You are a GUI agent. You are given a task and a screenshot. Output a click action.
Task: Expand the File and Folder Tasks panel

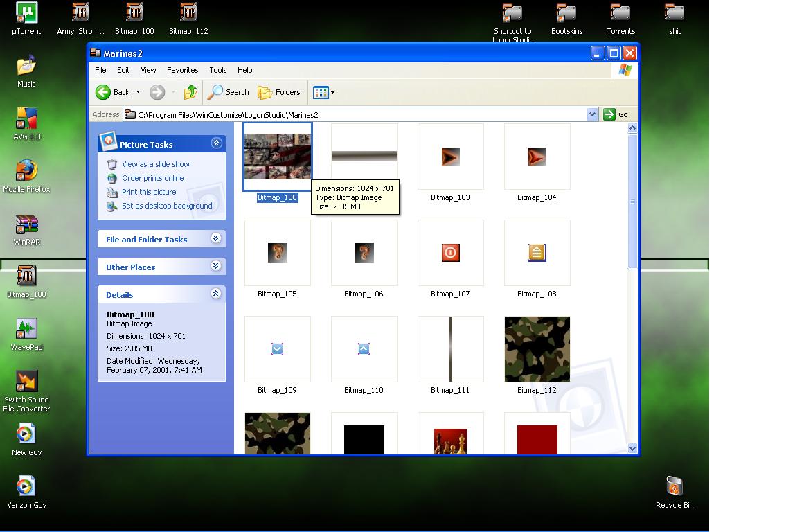pos(216,239)
